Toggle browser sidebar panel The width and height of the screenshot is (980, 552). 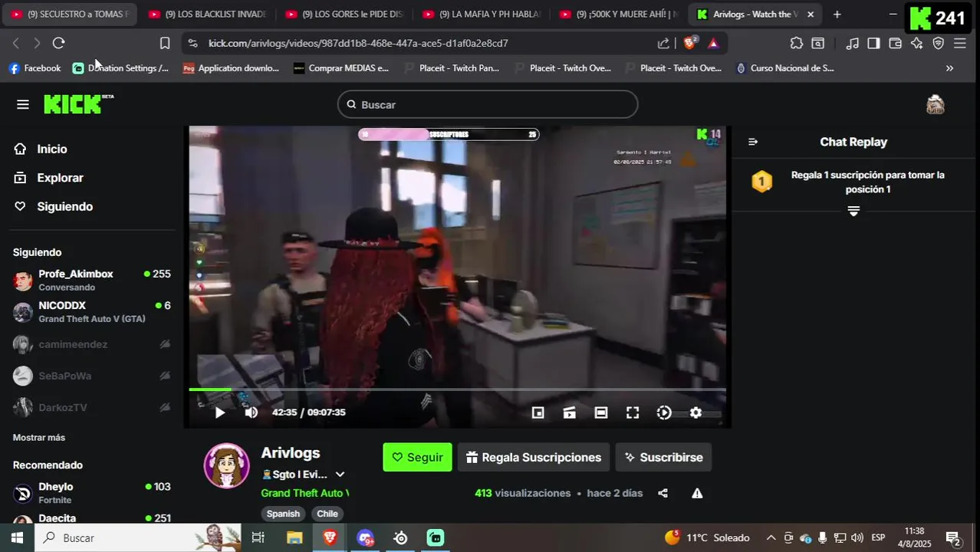[x=873, y=43]
